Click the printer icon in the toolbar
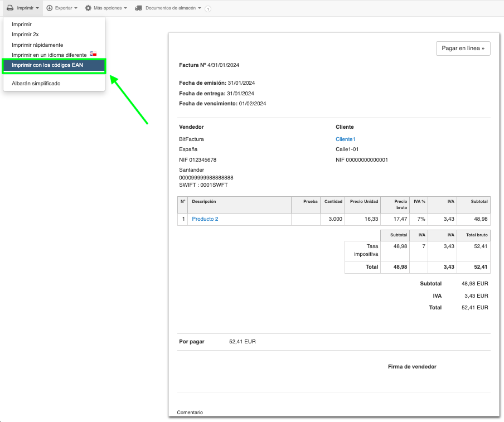 click(9, 8)
